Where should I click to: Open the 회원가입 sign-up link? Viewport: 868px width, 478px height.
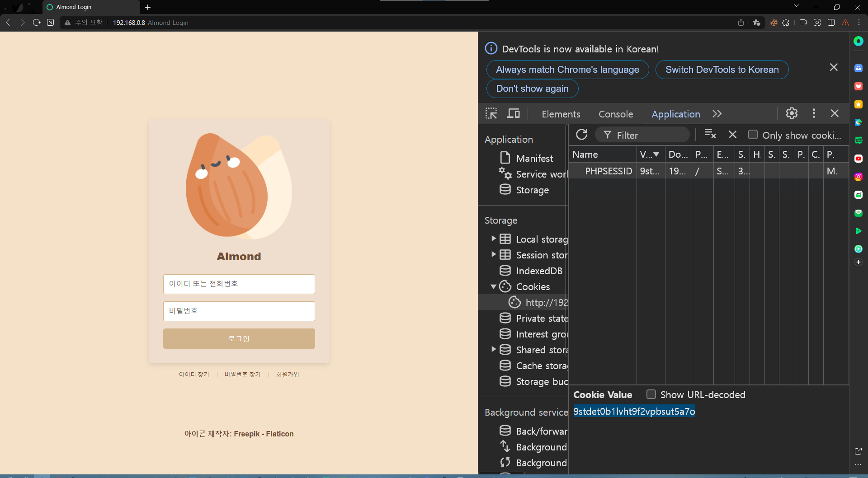(x=288, y=375)
